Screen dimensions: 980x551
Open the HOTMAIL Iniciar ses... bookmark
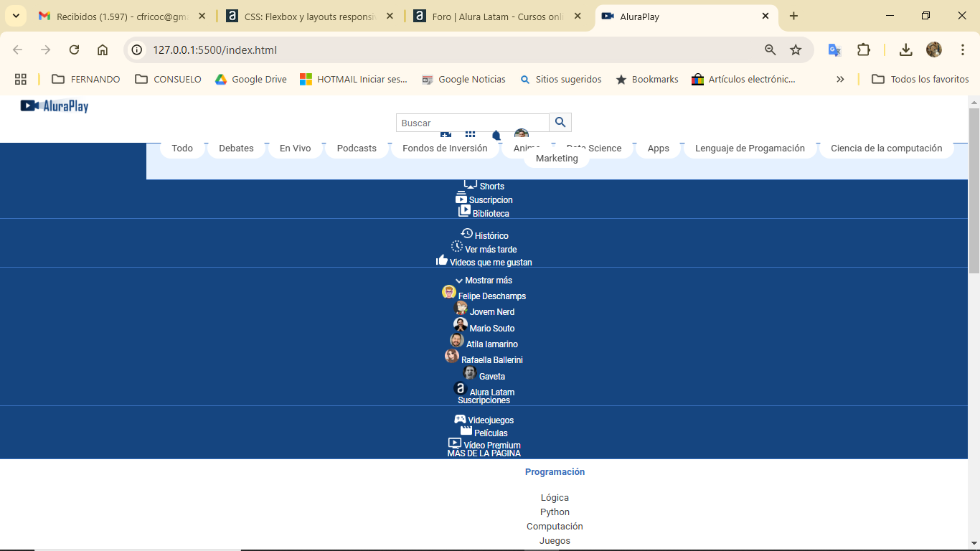pyautogui.click(x=354, y=79)
